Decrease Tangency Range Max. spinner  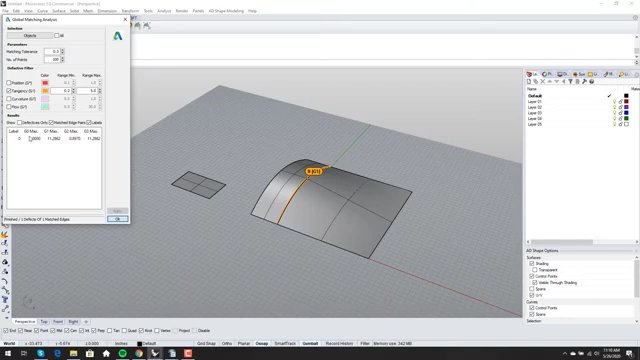(x=100, y=92)
